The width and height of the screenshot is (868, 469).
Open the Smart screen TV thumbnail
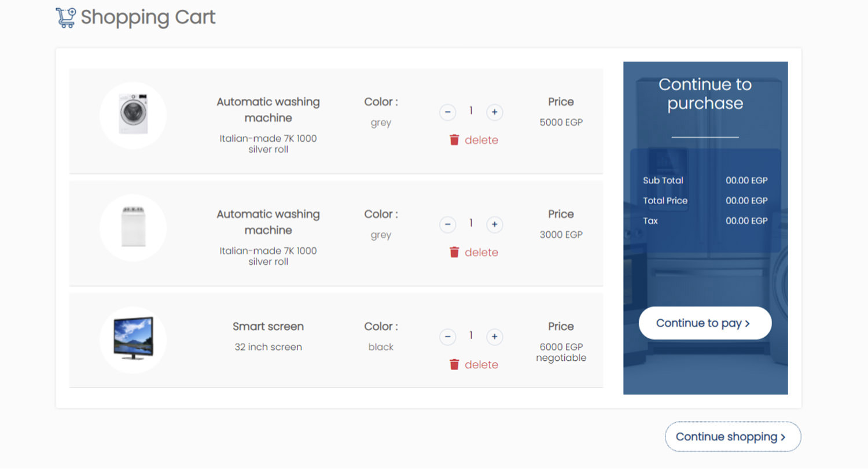[x=133, y=339]
